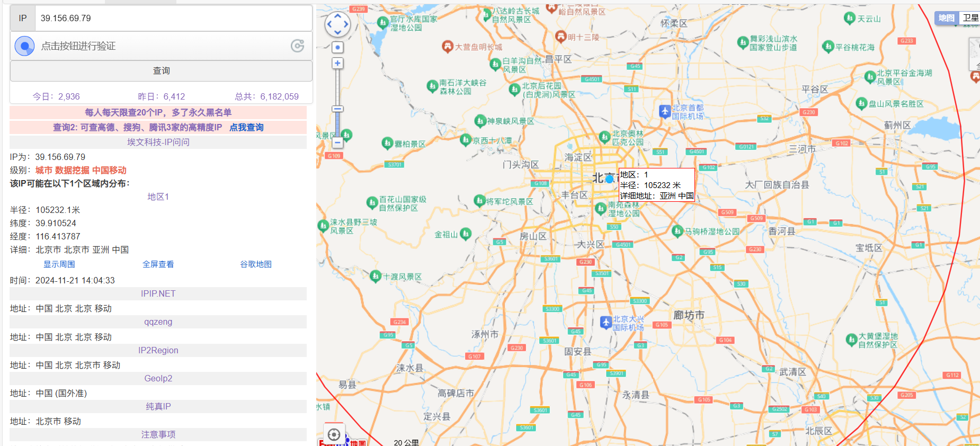The image size is (980, 446).
Task: Zoom out with the minus button
Action: 337,142
